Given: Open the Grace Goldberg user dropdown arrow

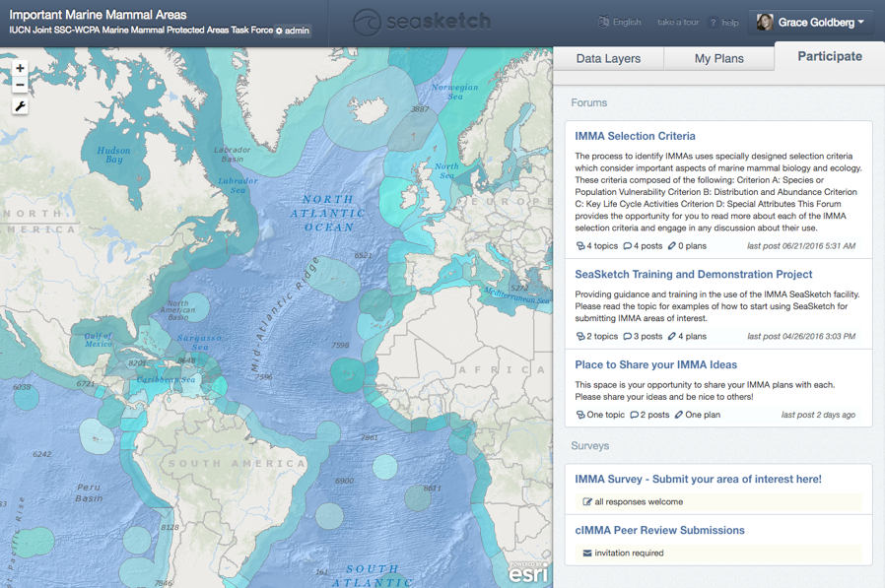Looking at the screenshot, I should tap(861, 22).
